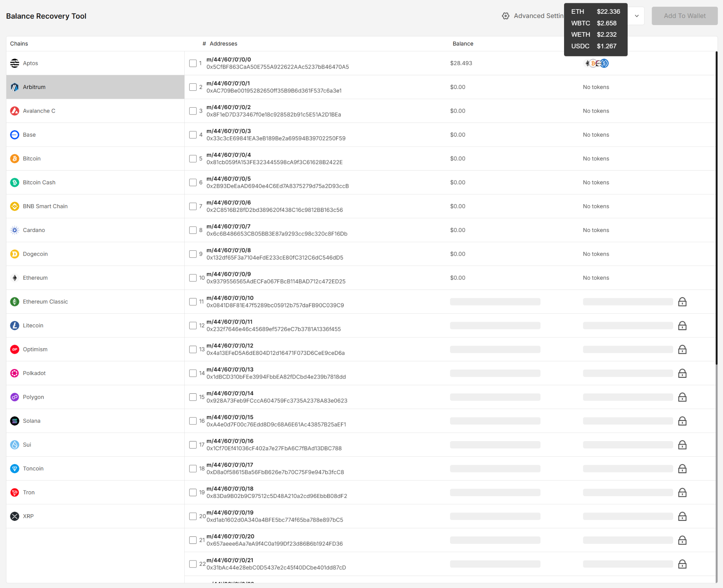Open the Solana chain icon

point(14,421)
